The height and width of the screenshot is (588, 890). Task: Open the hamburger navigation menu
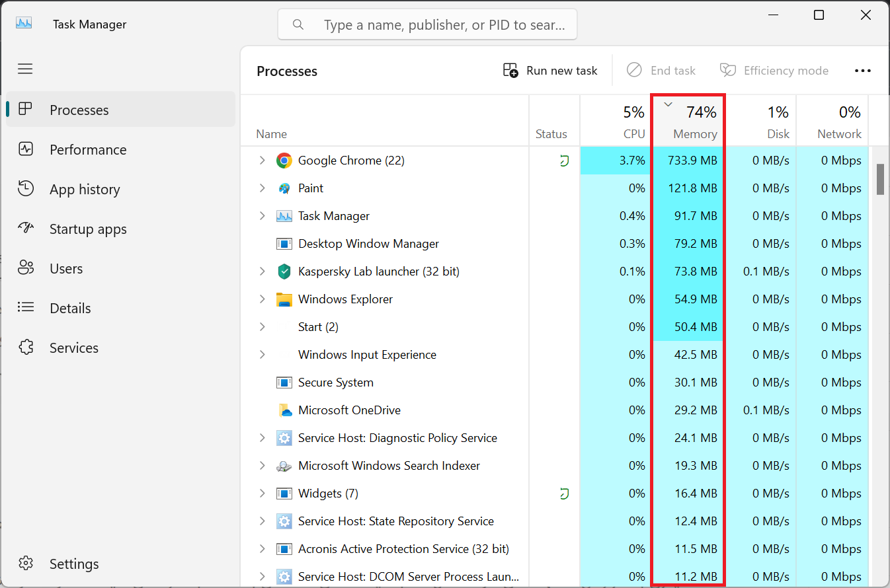tap(25, 69)
